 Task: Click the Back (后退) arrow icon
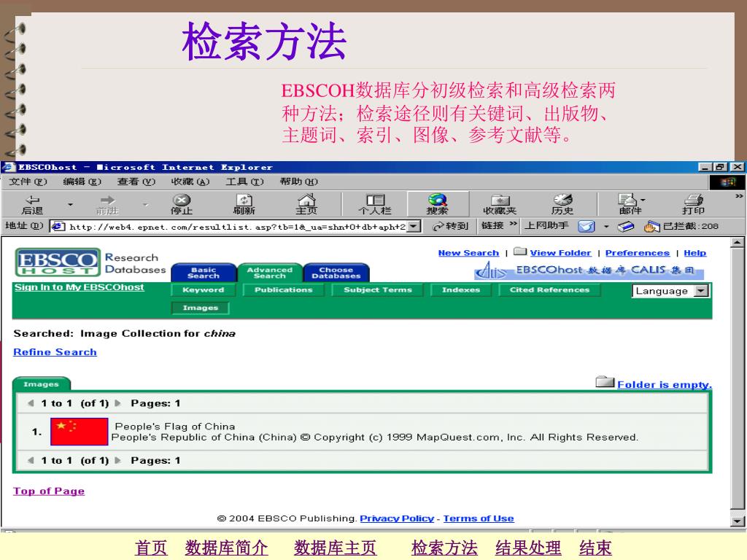[32, 200]
